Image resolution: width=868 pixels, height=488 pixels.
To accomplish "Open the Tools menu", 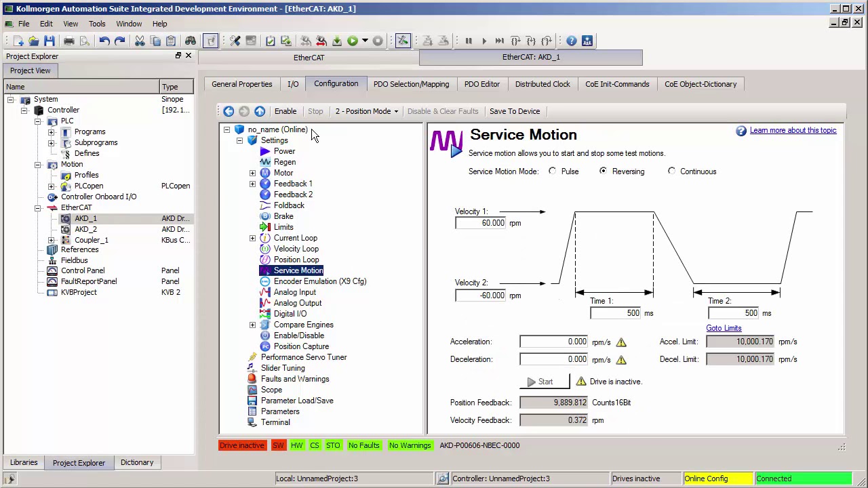I will pyautogui.click(x=97, y=24).
